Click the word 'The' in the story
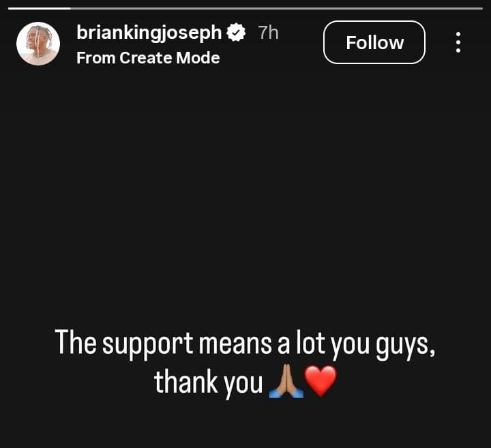The image size is (491, 448). 76,342
